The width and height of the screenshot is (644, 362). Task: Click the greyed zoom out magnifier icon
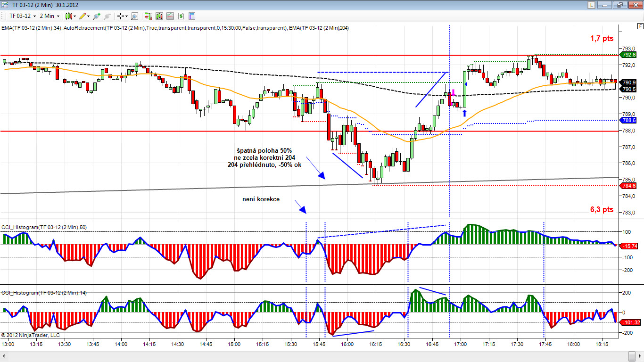(x=107, y=16)
